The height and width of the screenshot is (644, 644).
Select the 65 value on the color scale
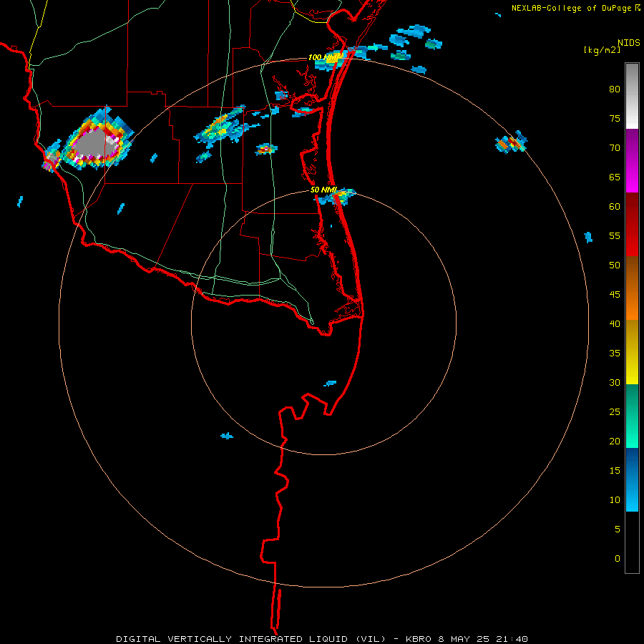615,177
